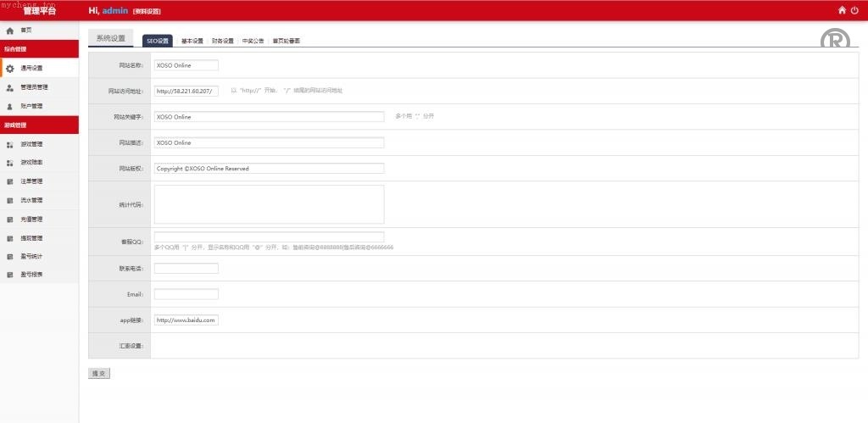Click the 网站名称 field containing XOSO Online
The width and height of the screenshot is (868, 423).
click(186, 65)
